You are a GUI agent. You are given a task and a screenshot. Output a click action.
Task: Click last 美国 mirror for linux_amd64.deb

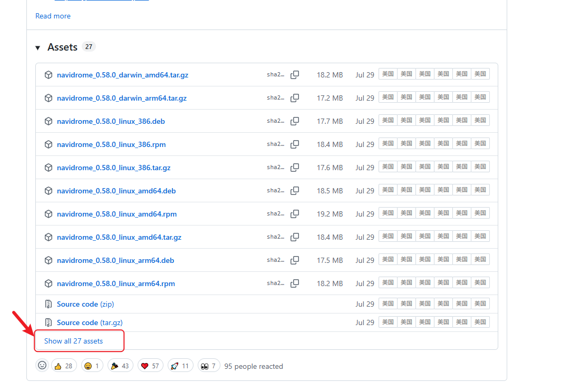480,190
